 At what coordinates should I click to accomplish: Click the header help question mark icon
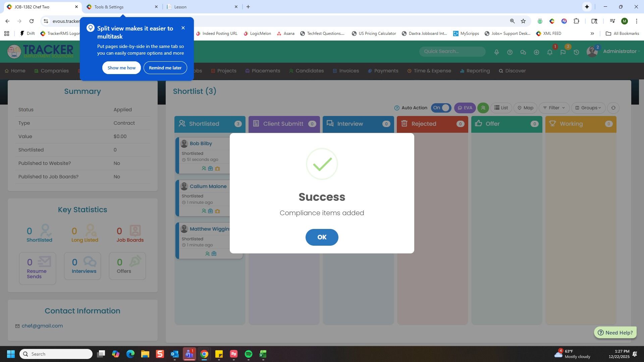(x=510, y=52)
